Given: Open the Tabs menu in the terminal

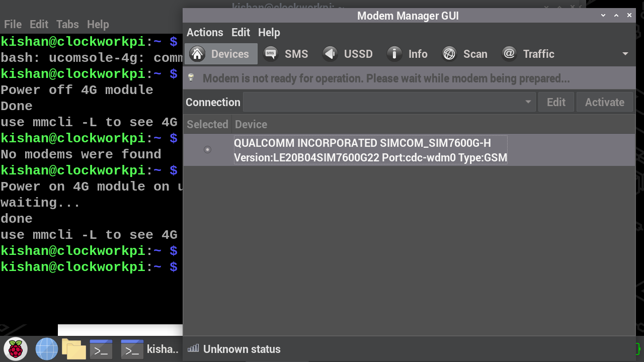Looking at the screenshot, I should 67,24.
